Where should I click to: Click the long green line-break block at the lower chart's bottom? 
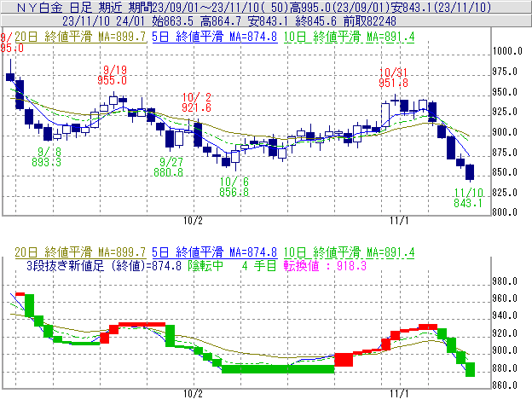tap(278, 369)
